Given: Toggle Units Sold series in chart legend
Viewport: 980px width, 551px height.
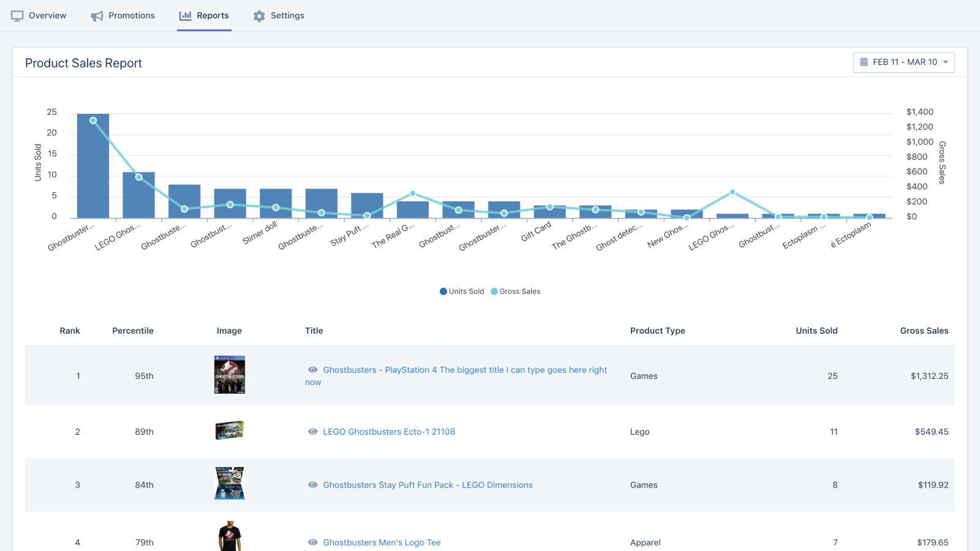Looking at the screenshot, I should tap(462, 291).
